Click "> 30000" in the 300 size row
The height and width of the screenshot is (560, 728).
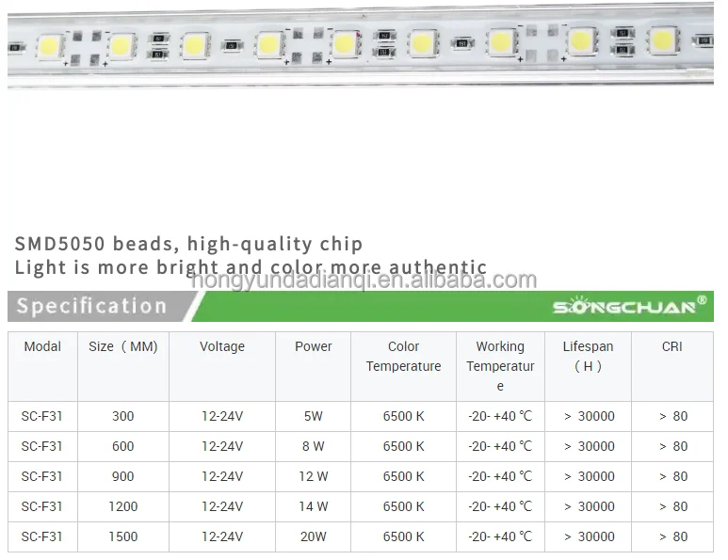coord(589,416)
